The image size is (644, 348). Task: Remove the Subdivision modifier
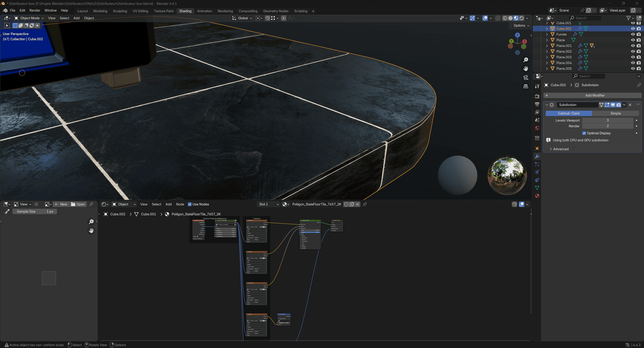[x=630, y=105]
